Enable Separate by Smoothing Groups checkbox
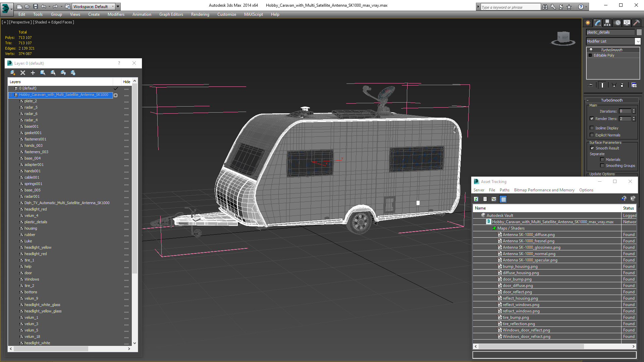This screenshot has width=644, height=362. pos(602,166)
